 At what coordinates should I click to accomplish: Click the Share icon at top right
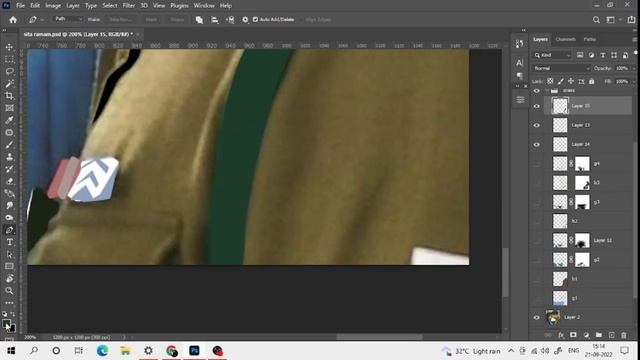(631, 20)
